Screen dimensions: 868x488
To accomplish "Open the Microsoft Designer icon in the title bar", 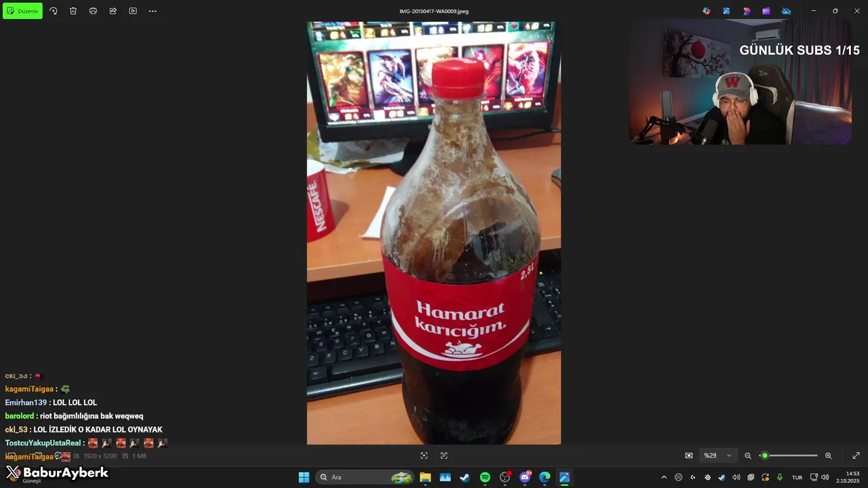I will (x=747, y=11).
